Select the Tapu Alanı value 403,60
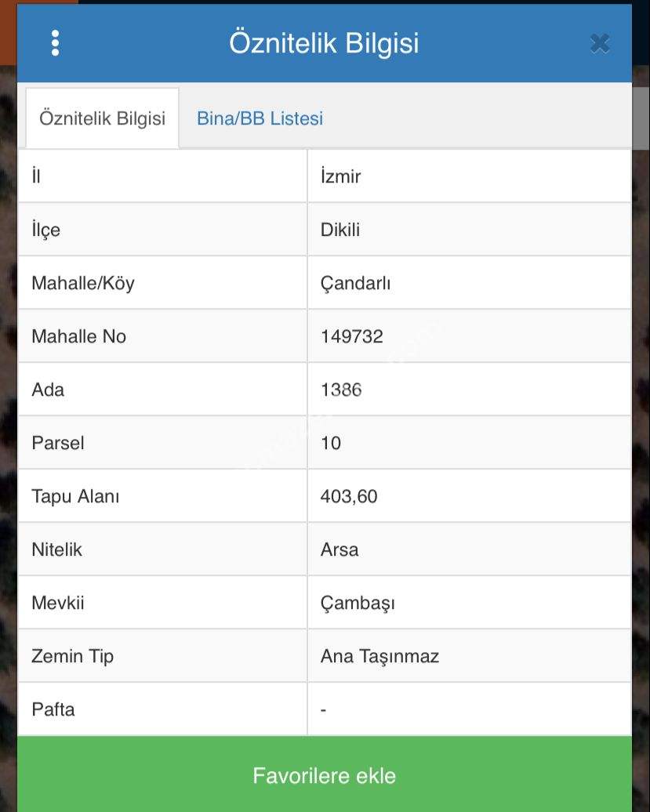650x812 pixels. (x=349, y=496)
